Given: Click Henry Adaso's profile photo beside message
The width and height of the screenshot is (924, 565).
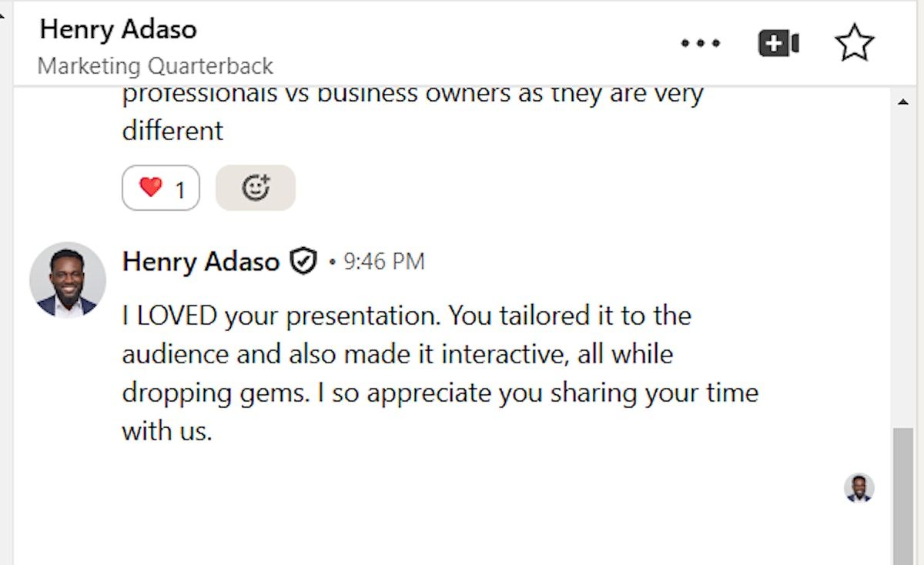Looking at the screenshot, I should click(x=68, y=280).
